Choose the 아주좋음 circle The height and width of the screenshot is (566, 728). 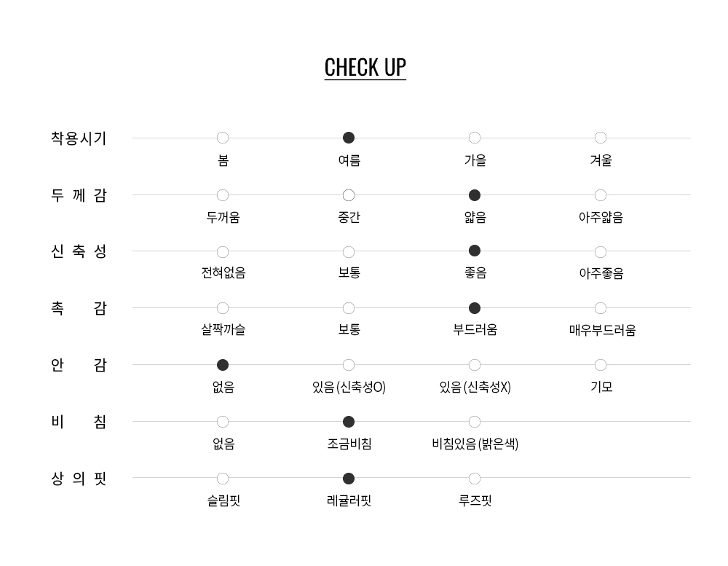click(x=601, y=252)
